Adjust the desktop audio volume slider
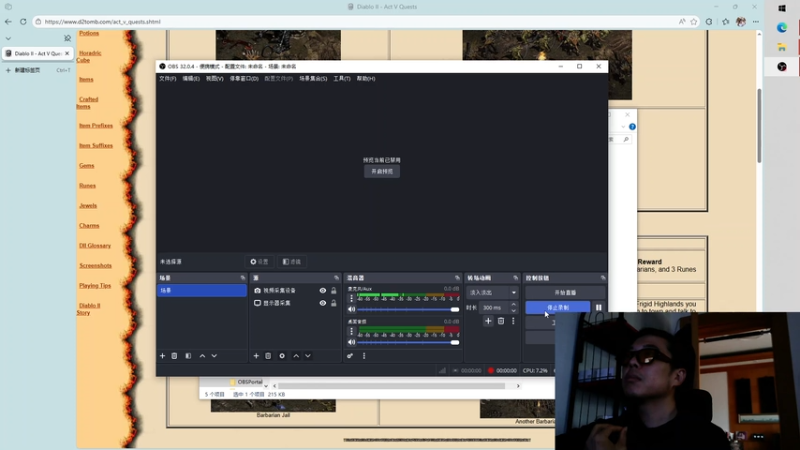This screenshot has width=800, height=450. pyautogui.click(x=408, y=342)
